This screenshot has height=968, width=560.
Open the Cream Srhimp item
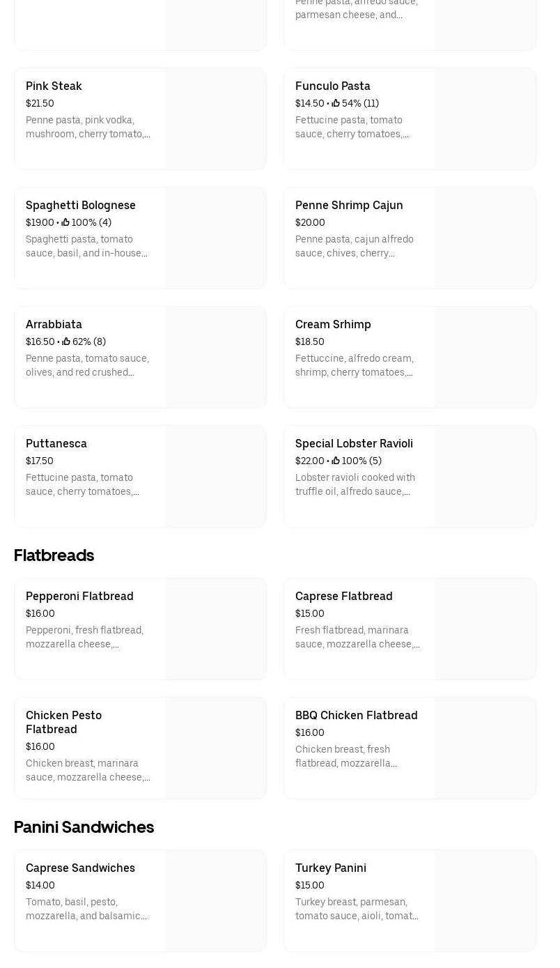point(333,325)
